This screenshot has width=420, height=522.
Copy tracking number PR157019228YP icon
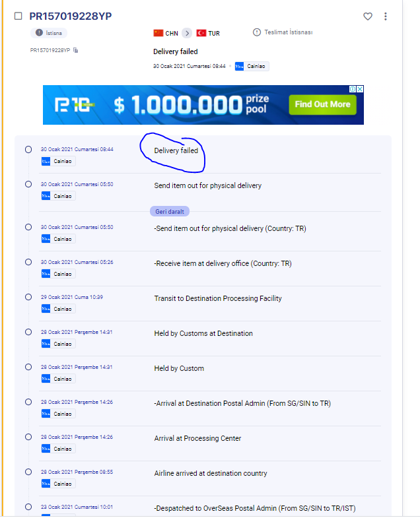[76, 50]
